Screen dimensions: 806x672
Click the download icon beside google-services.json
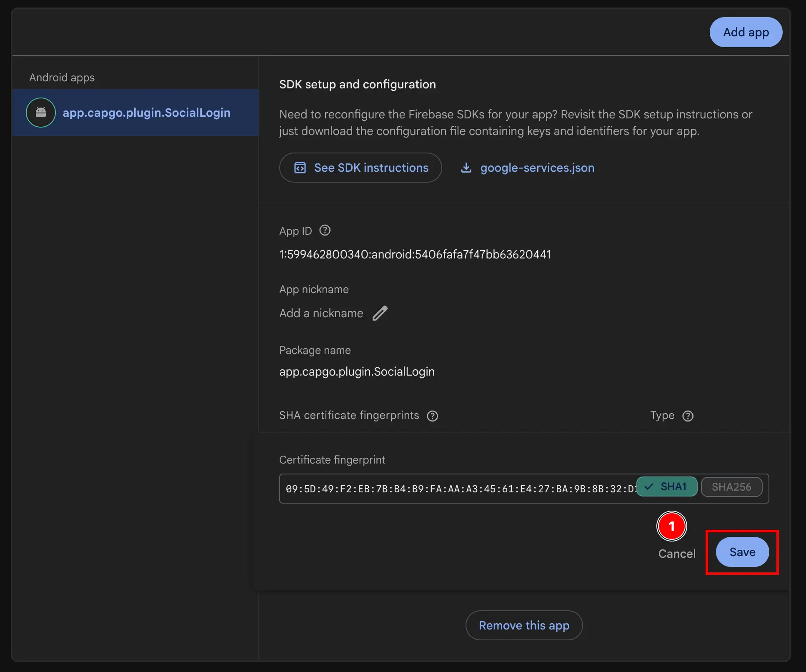(466, 168)
